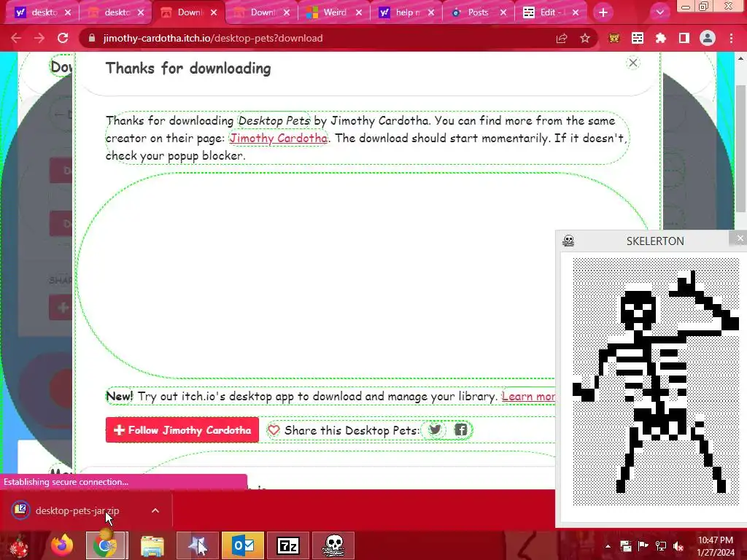Image resolution: width=747 pixels, height=560 pixels.
Task: Open the downloaded desktop-pets-jar.zip file
Action: tap(76, 510)
